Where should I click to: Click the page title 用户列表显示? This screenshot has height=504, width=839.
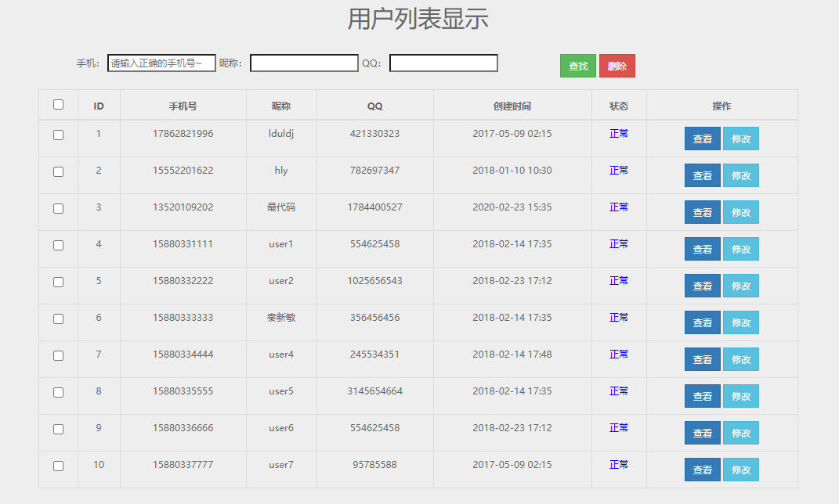tap(418, 19)
